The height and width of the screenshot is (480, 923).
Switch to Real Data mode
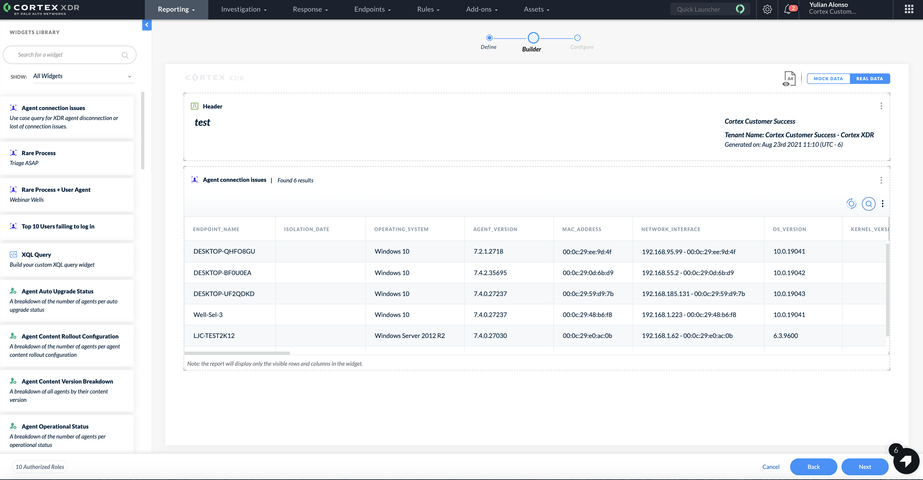(869, 79)
